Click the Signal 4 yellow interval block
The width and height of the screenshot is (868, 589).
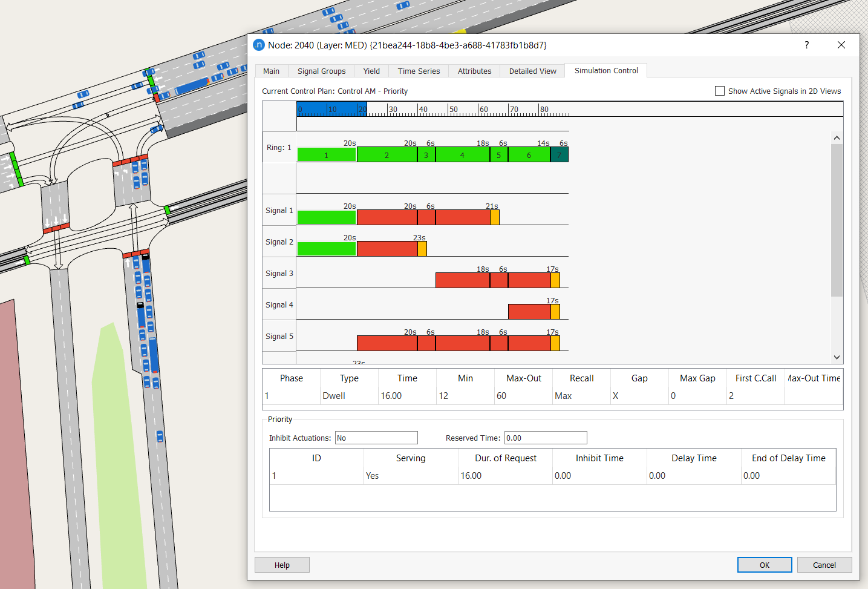pos(555,312)
